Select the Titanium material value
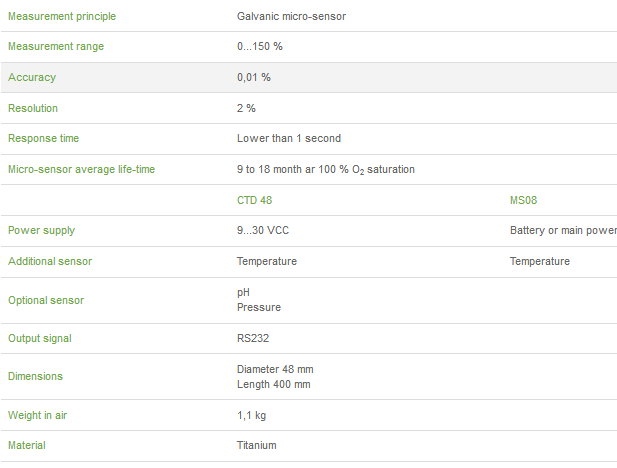This screenshot has width=617, height=468. 257,445
